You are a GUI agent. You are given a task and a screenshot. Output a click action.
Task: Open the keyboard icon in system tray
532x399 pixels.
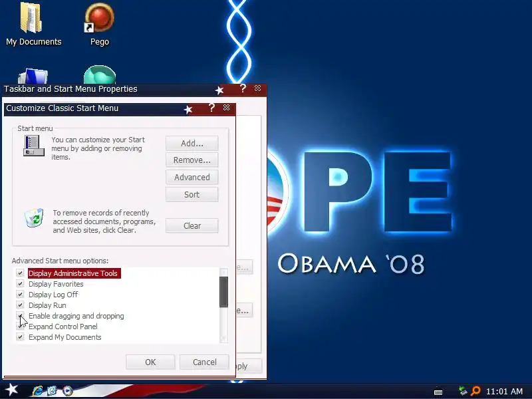pos(438,392)
